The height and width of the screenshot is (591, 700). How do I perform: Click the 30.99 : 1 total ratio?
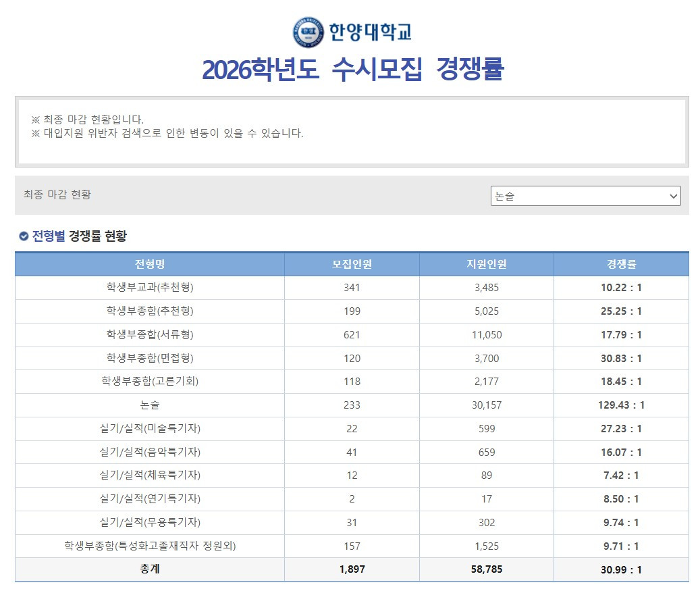coord(622,571)
